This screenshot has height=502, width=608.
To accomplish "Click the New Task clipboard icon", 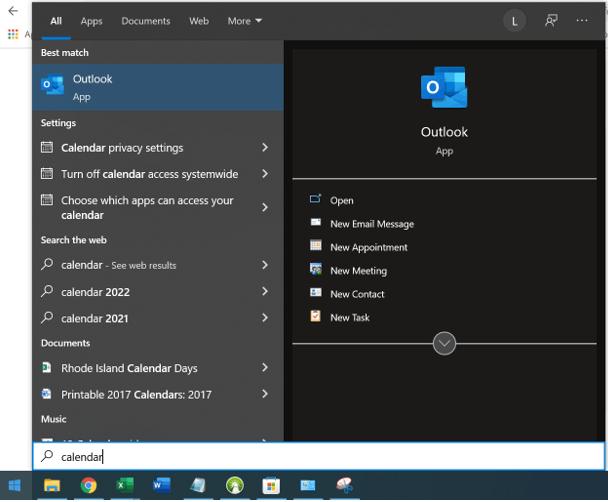I will pyautogui.click(x=316, y=316).
